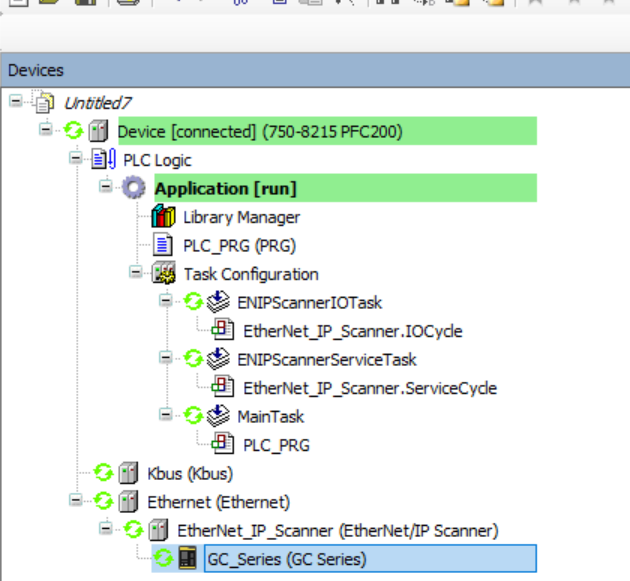Click green status icon beside Kbus
Screen dimensions: 630x581
pos(103,472)
